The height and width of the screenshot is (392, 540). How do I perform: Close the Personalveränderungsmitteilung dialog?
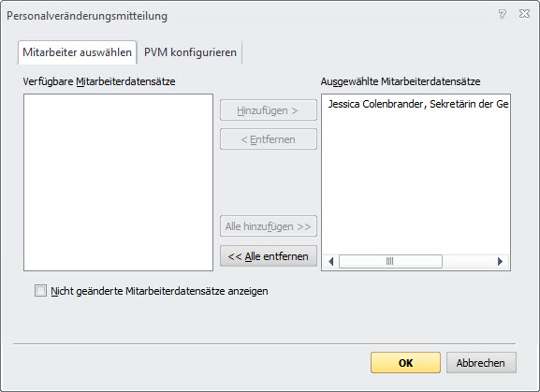[524, 14]
